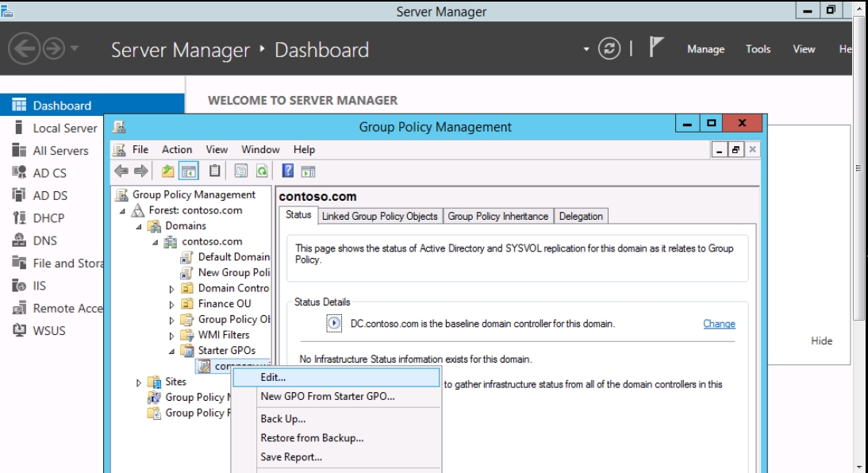
Task: Select Dashboard in Server Manager sidebar
Action: pos(92,106)
